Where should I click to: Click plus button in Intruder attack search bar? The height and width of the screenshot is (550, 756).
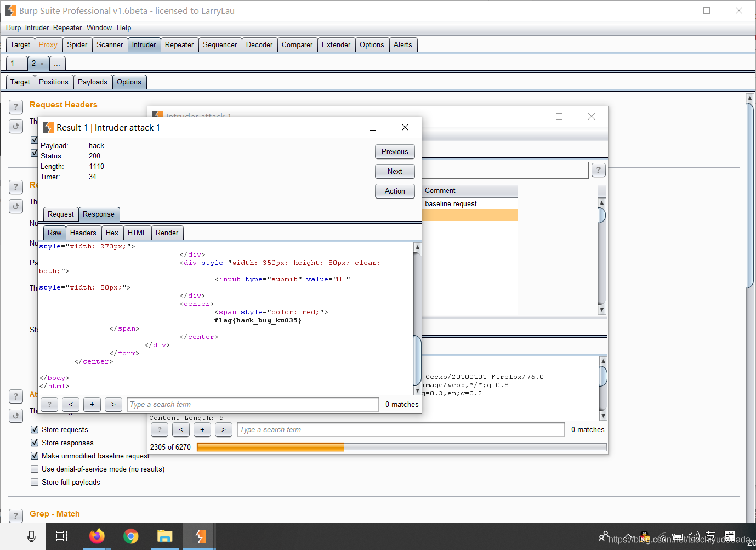(x=202, y=429)
